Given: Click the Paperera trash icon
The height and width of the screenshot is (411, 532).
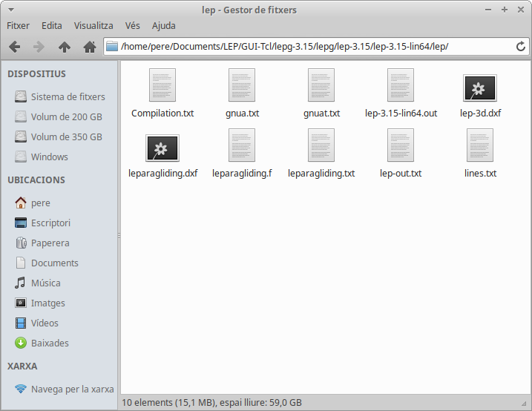Looking at the screenshot, I should pos(21,243).
